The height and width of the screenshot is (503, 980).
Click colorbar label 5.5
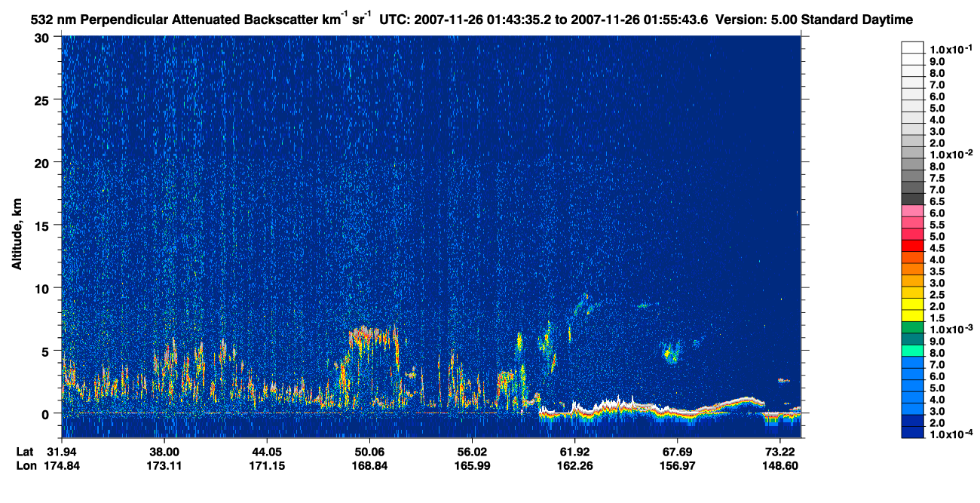point(938,225)
